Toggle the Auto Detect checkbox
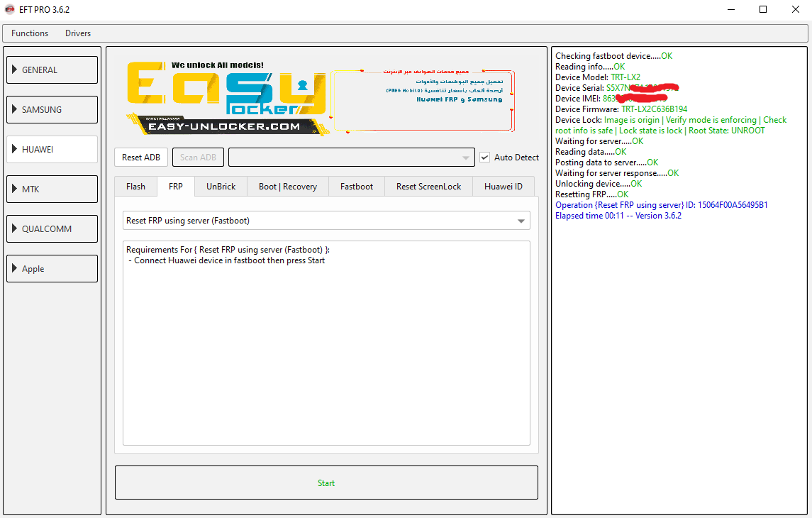Image resolution: width=812 pixels, height=518 pixels. click(484, 158)
